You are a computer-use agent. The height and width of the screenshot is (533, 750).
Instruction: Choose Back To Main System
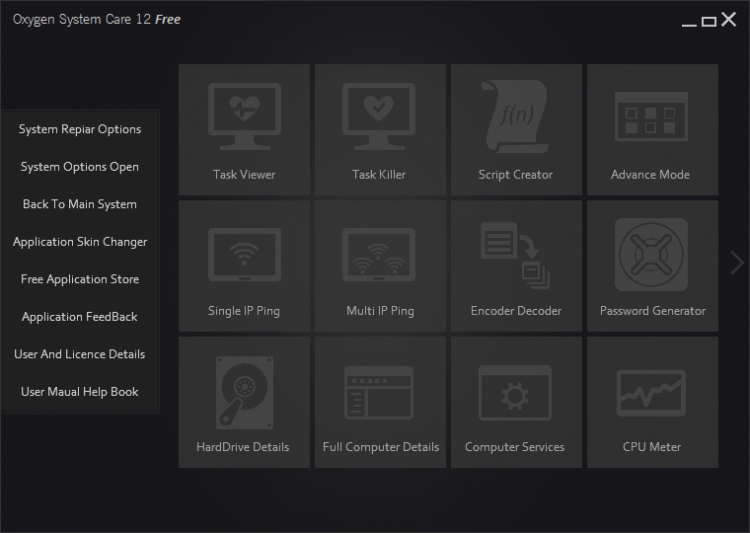[80, 204]
